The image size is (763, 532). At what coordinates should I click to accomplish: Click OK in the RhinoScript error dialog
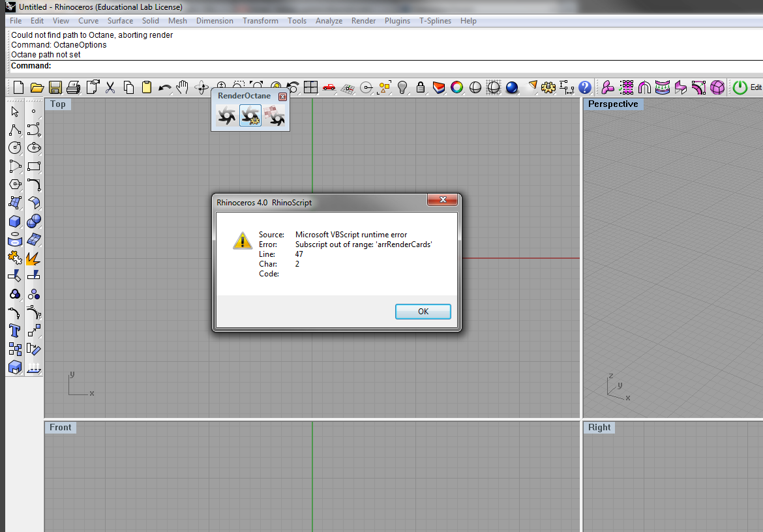423,312
